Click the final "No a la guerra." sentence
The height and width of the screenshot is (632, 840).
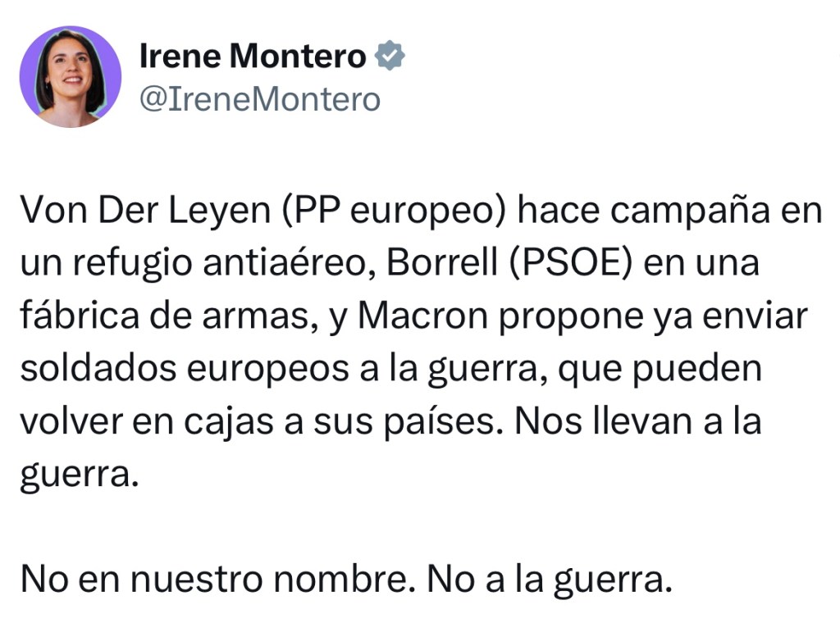click(x=549, y=579)
